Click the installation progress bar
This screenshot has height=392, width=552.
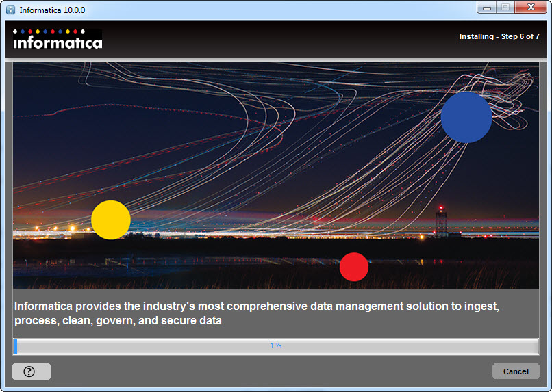[276, 346]
